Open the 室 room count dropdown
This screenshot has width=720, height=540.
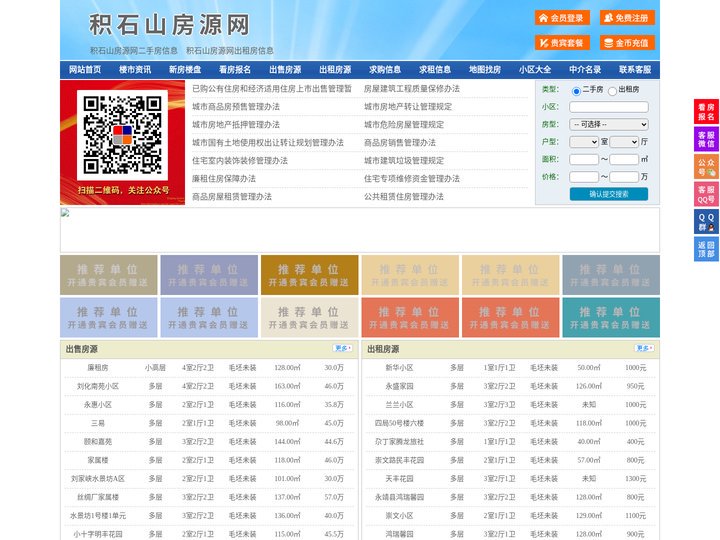[584, 142]
